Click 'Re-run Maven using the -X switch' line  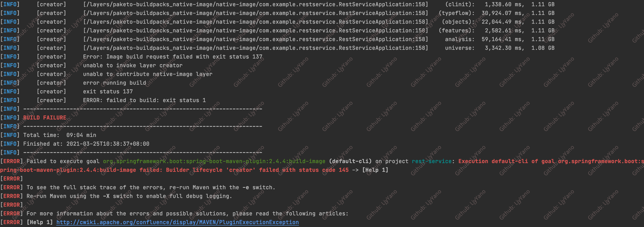[129, 196]
